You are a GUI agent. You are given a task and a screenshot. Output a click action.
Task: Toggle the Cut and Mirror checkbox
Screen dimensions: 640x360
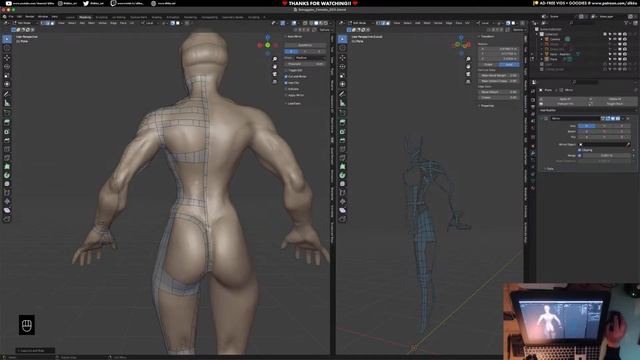286,76
